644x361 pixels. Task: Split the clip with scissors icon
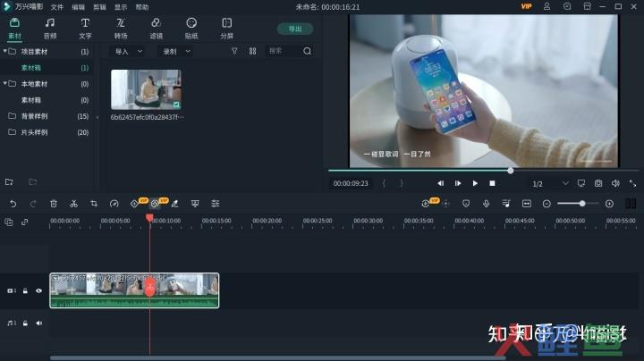[73, 204]
